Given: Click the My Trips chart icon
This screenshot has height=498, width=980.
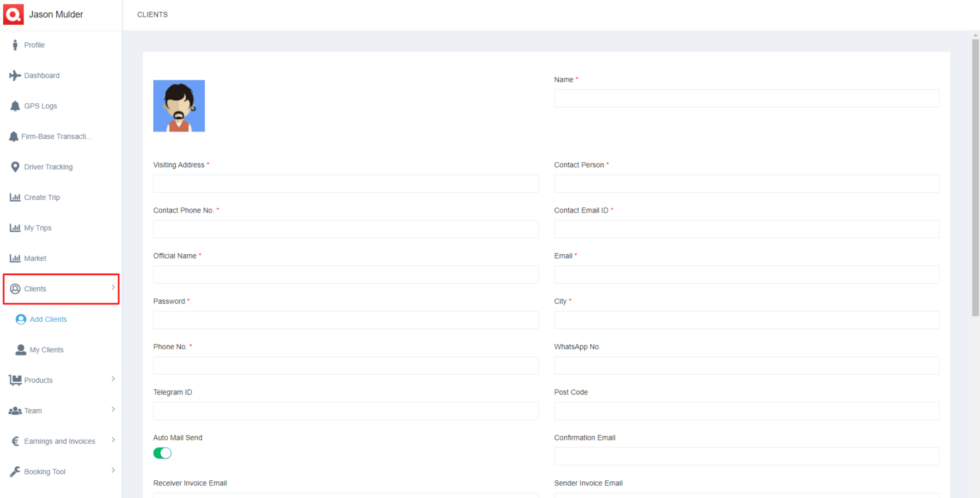Looking at the screenshot, I should coord(14,227).
